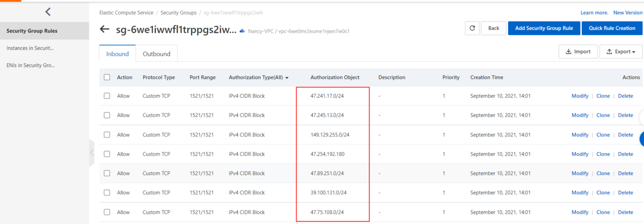Check the rule for 47.89.251.0/24
Image resolution: width=644 pixels, height=224 pixels.
[107, 173]
